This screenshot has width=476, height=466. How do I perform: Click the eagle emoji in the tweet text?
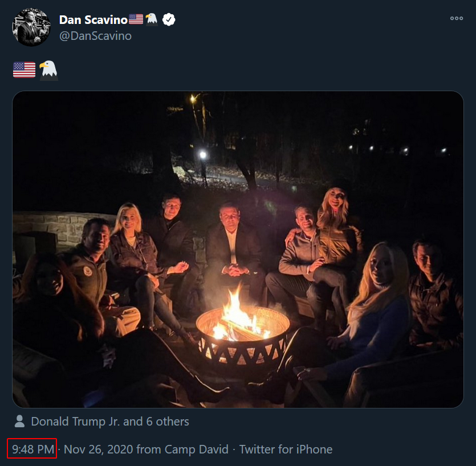click(x=48, y=70)
